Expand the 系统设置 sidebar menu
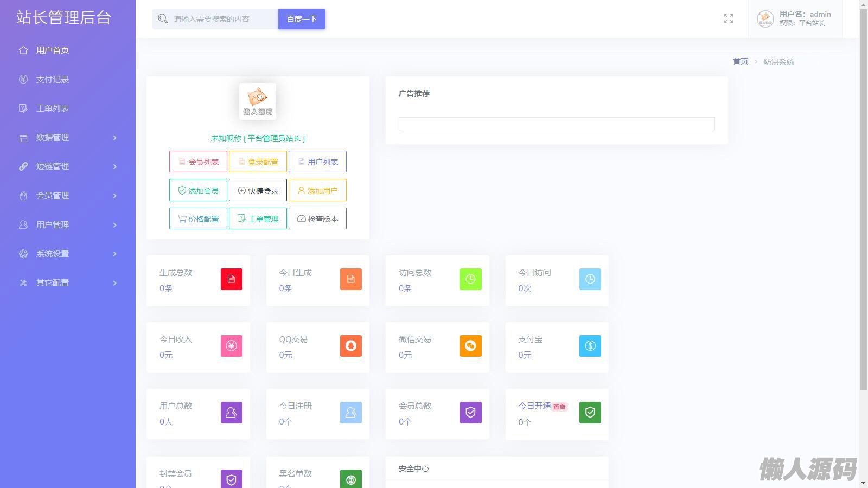Viewport: 868px width, 488px height. (68, 254)
